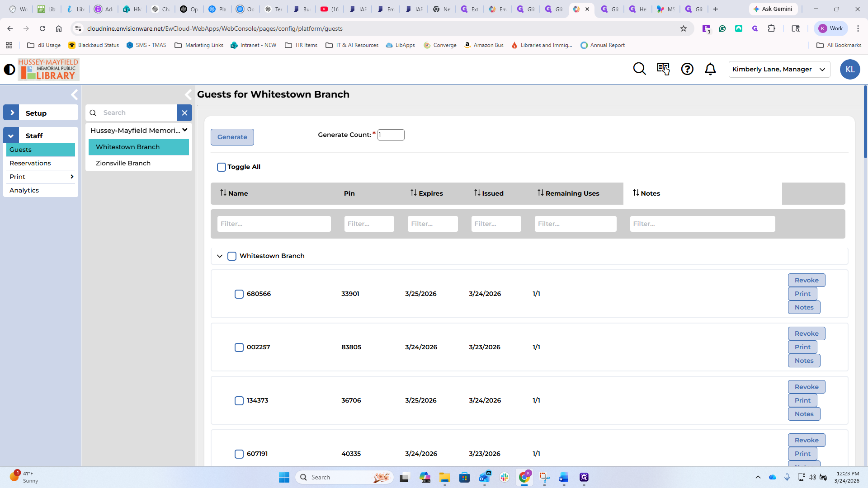
Task: Collapse the left navigation sidebar arrow
Action: click(75, 94)
